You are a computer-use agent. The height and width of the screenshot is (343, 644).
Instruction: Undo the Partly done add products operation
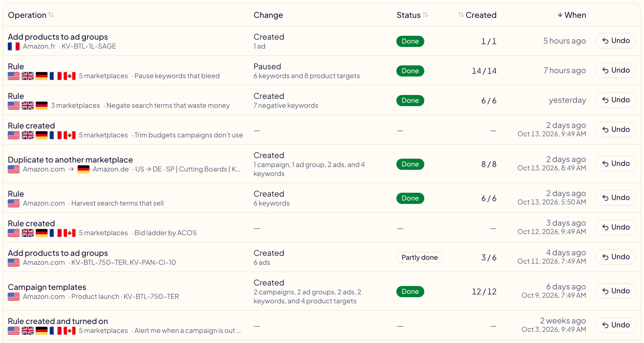[x=616, y=257]
